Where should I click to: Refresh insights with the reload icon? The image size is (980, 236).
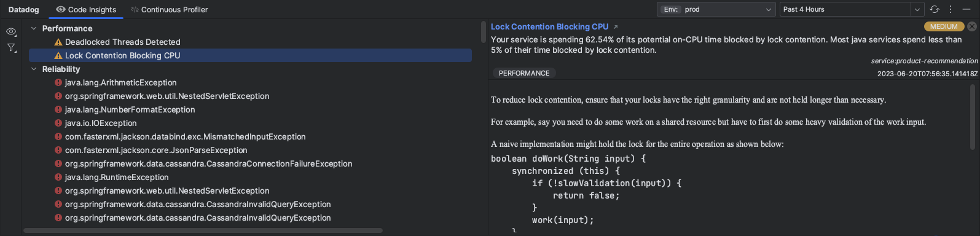tap(935, 9)
